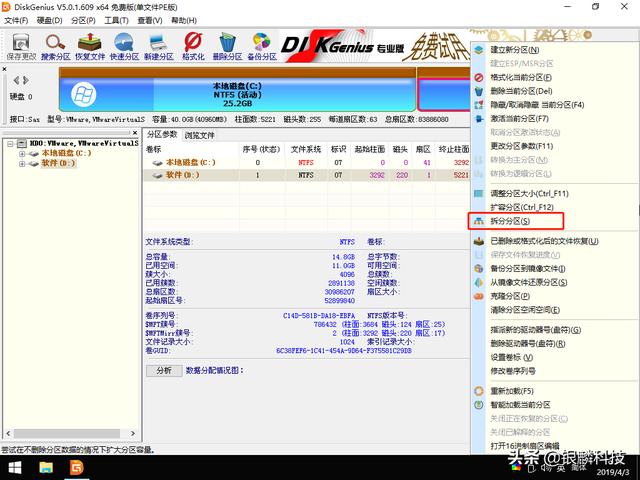
Task: Choose 扩容分区(Ctrl_F12) from context menu
Action: point(554,207)
